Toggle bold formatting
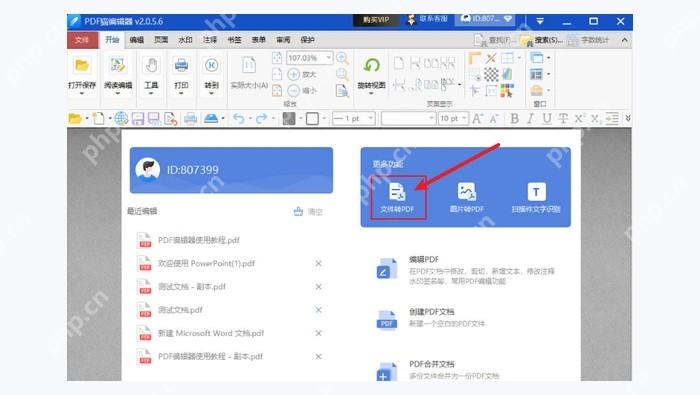This screenshot has width=700, height=395. coord(514,118)
